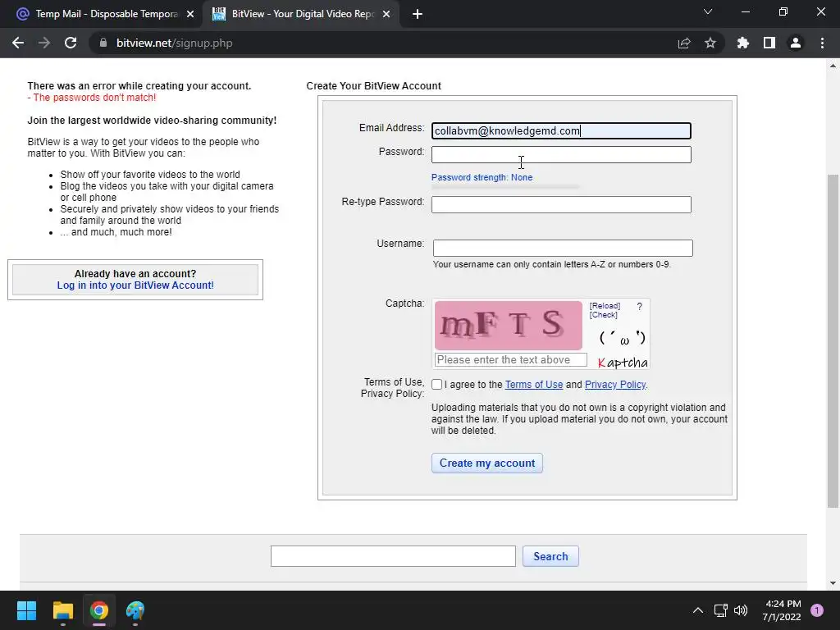The width and height of the screenshot is (840, 630).
Task: Click the scrollbar up arrow
Action: tap(833, 66)
